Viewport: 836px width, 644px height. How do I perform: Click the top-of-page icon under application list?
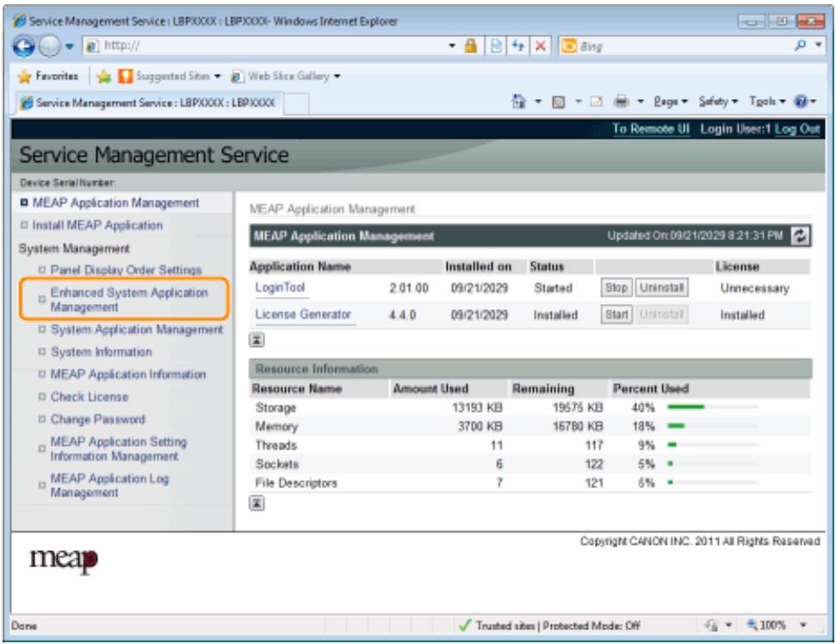pyautogui.click(x=257, y=339)
